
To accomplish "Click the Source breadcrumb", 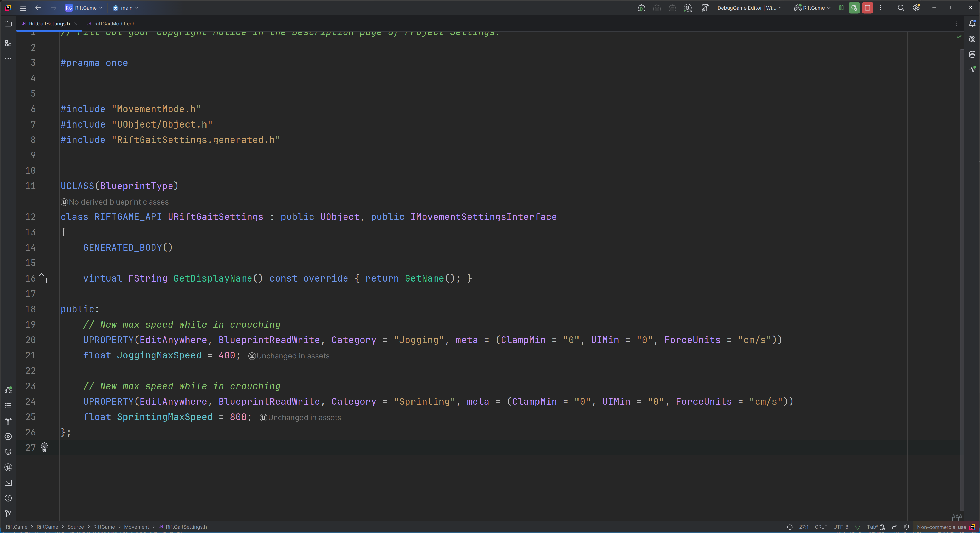I will tap(75, 527).
